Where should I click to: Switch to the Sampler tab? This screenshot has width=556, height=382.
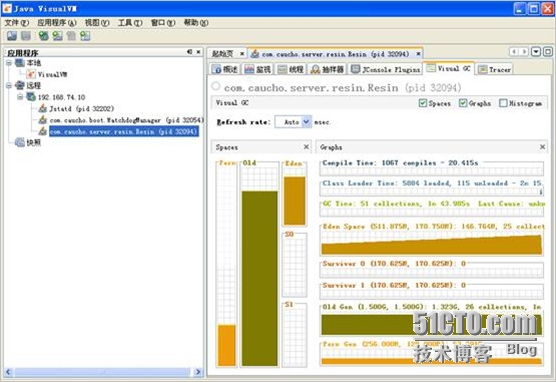(x=327, y=69)
